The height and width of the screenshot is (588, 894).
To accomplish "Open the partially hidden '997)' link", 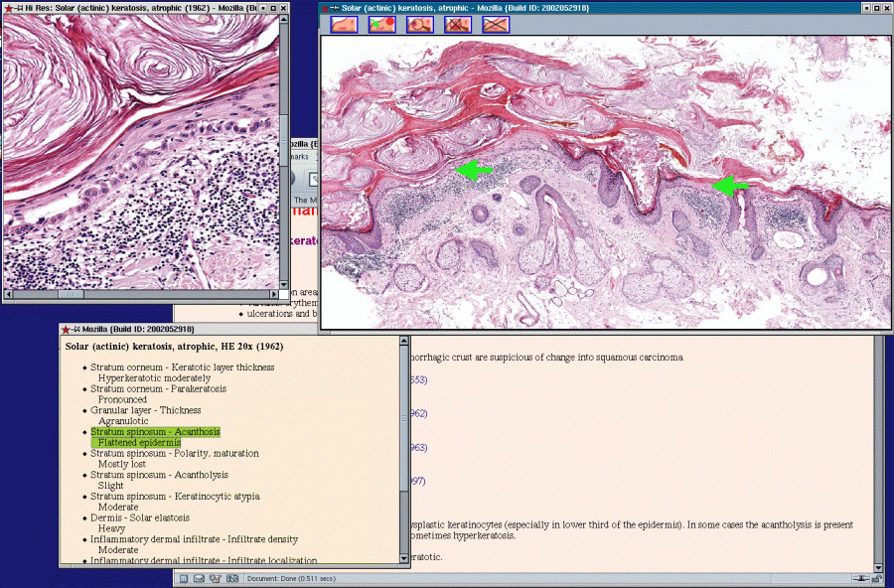I will click(x=418, y=482).
